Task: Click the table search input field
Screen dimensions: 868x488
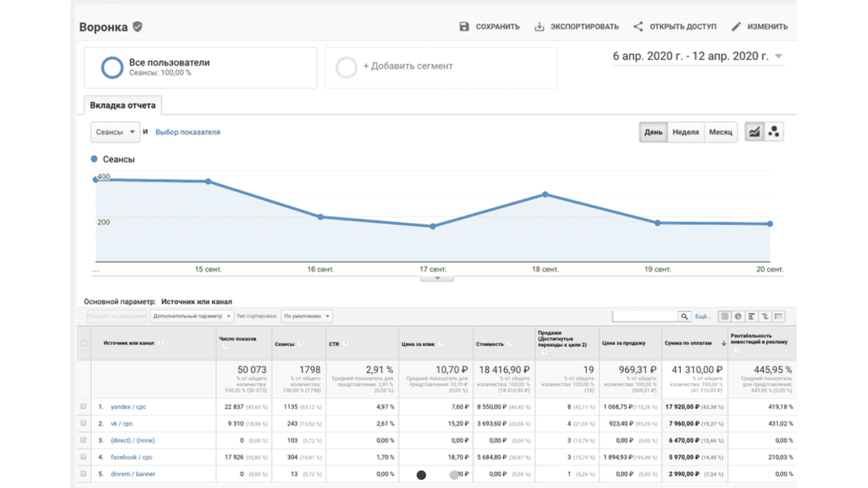Action: [646, 317]
